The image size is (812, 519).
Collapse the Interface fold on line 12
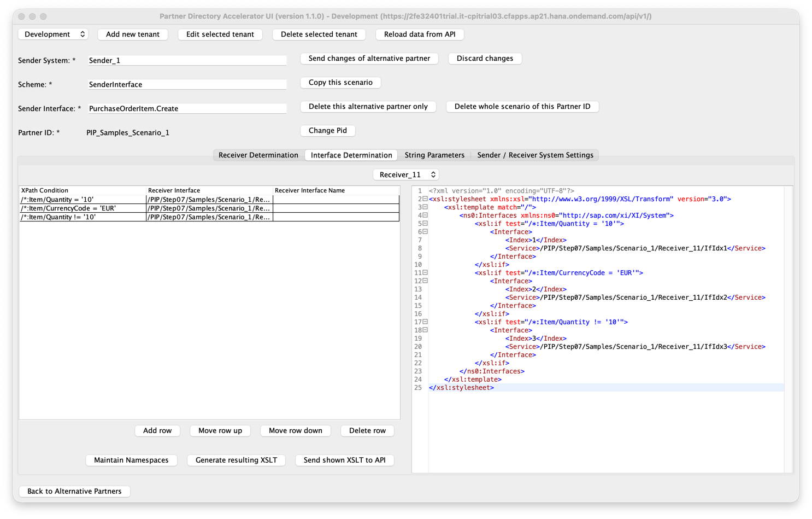click(x=425, y=281)
